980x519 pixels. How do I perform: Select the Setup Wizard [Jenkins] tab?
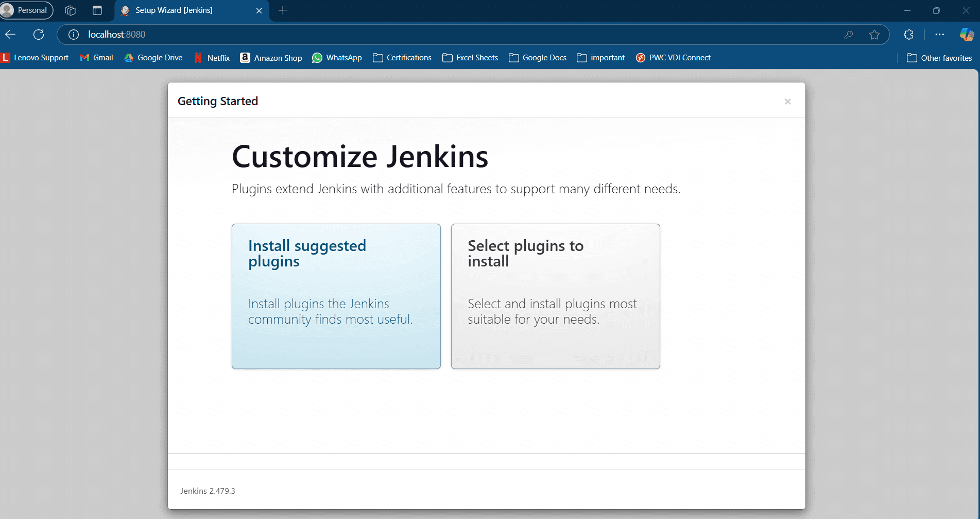click(x=192, y=10)
